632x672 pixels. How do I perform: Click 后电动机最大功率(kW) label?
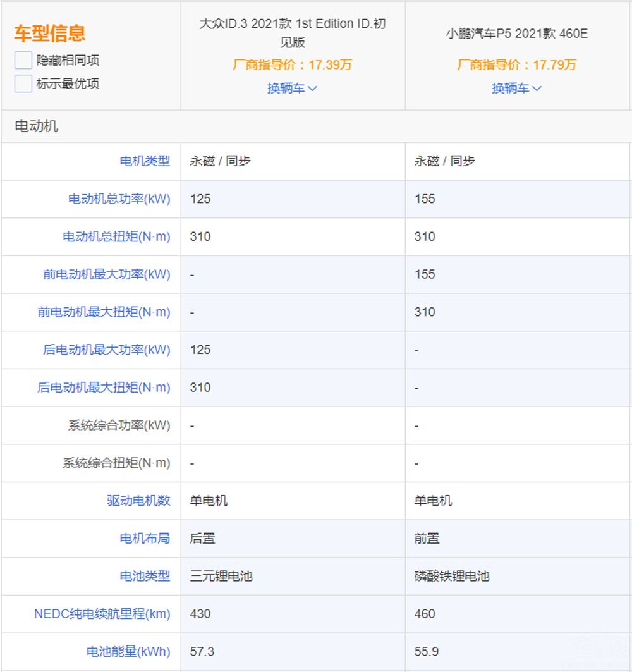click(106, 350)
